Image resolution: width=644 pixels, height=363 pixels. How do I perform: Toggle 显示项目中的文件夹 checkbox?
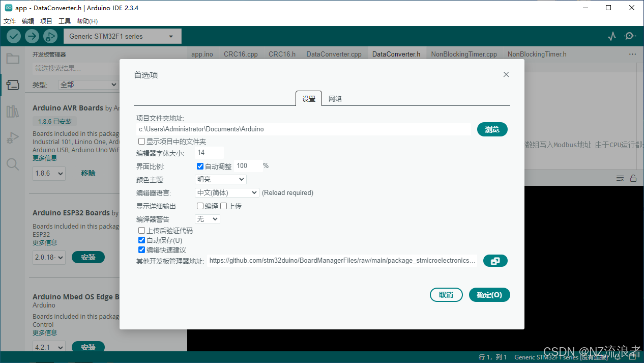(x=142, y=141)
